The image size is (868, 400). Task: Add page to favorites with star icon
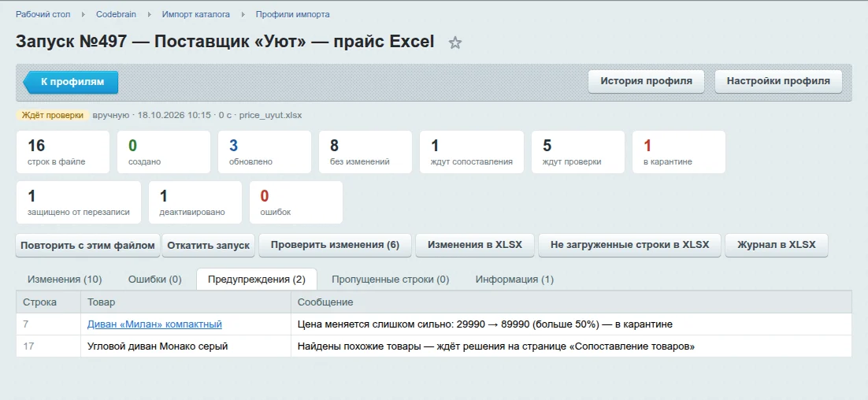(x=455, y=43)
